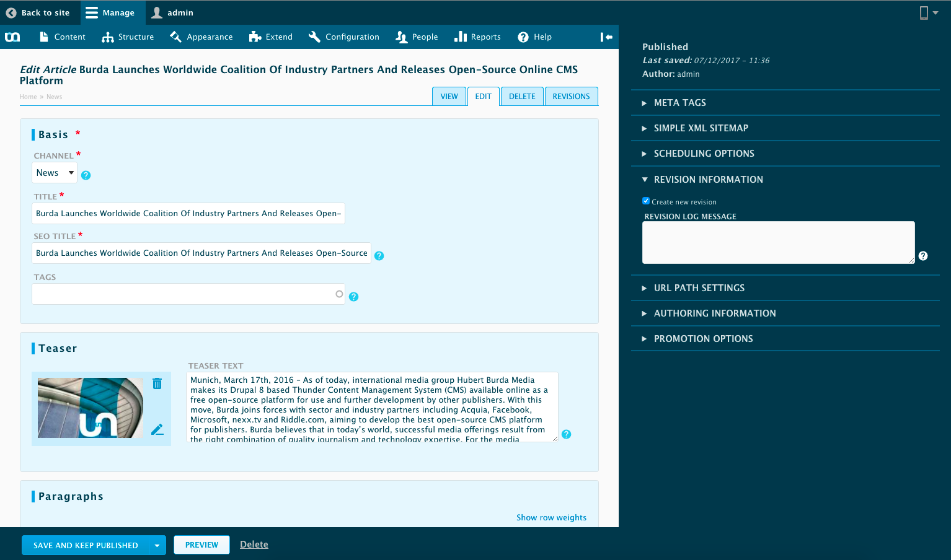Open the Reports menu
The image size is (951, 560).
pos(477,37)
